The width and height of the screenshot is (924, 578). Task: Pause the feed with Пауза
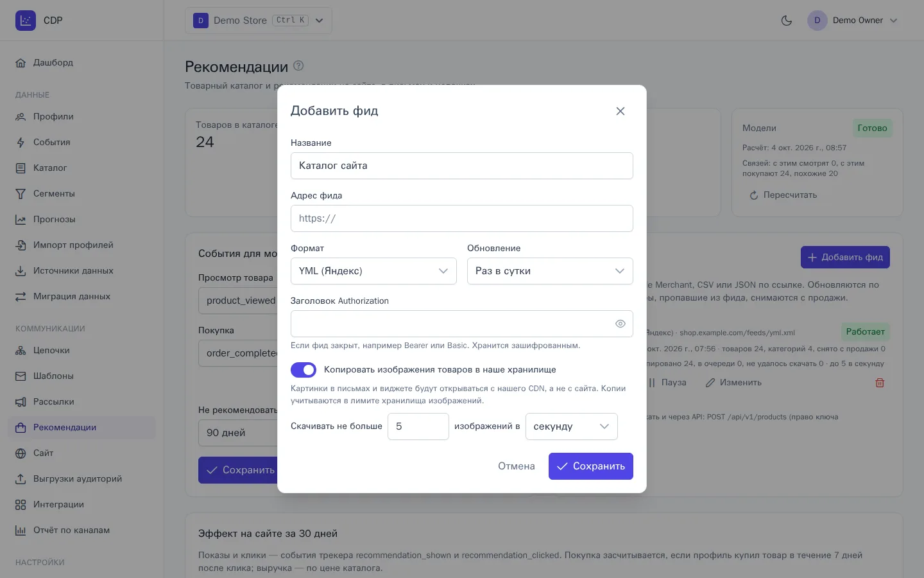pyautogui.click(x=667, y=383)
